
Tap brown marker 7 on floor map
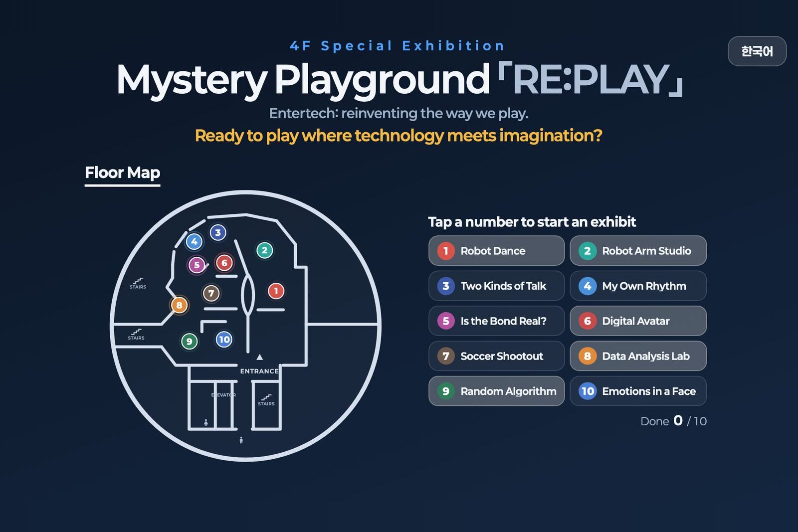click(211, 293)
